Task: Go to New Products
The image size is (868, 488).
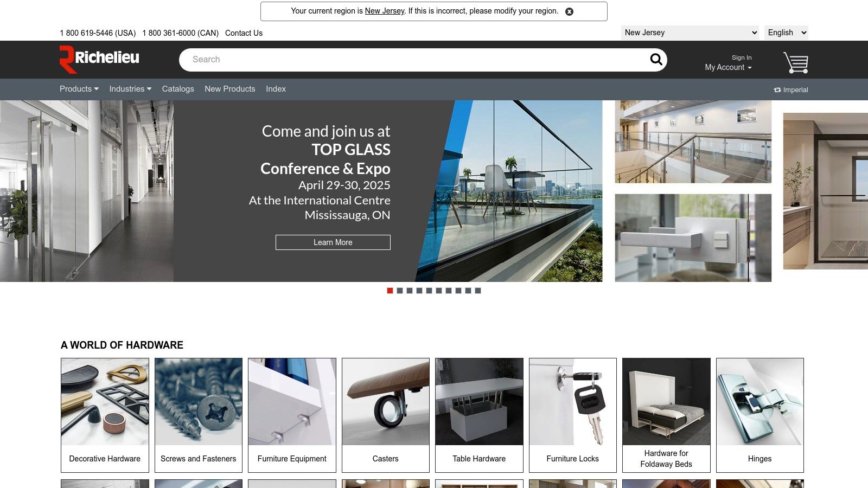Action: [230, 89]
